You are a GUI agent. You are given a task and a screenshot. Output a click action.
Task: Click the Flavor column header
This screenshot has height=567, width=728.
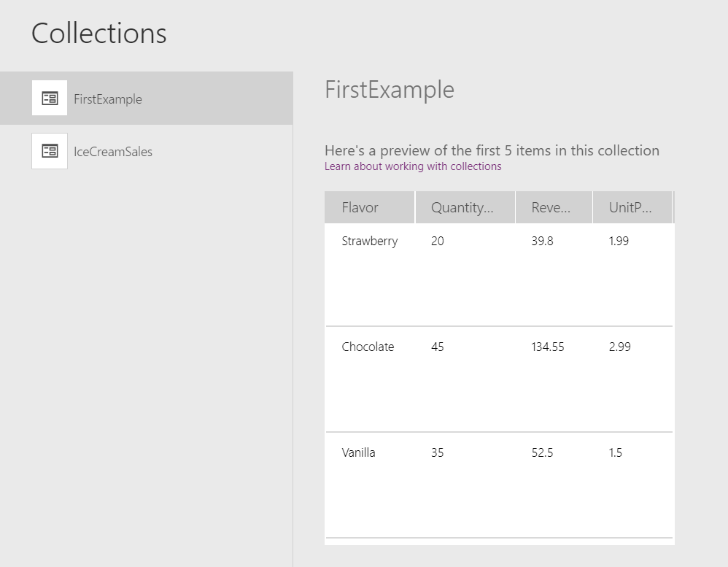[369, 207]
